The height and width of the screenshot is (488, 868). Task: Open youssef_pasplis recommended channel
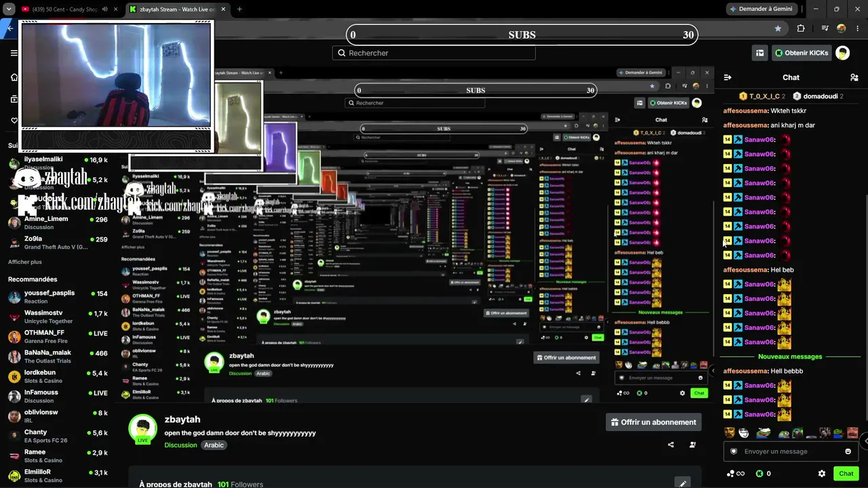point(58,297)
